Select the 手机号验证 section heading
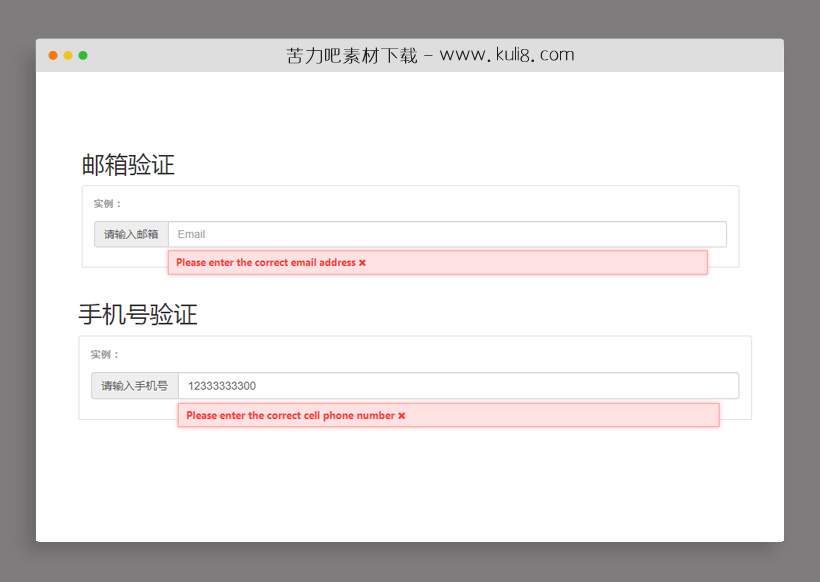This screenshot has width=820, height=582. click(x=138, y=314)
